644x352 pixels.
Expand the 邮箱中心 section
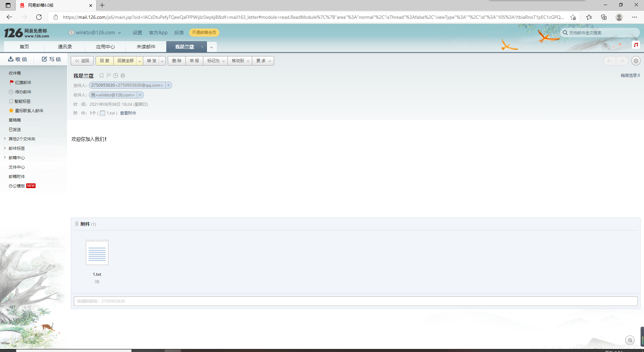[x=5, y=157]
